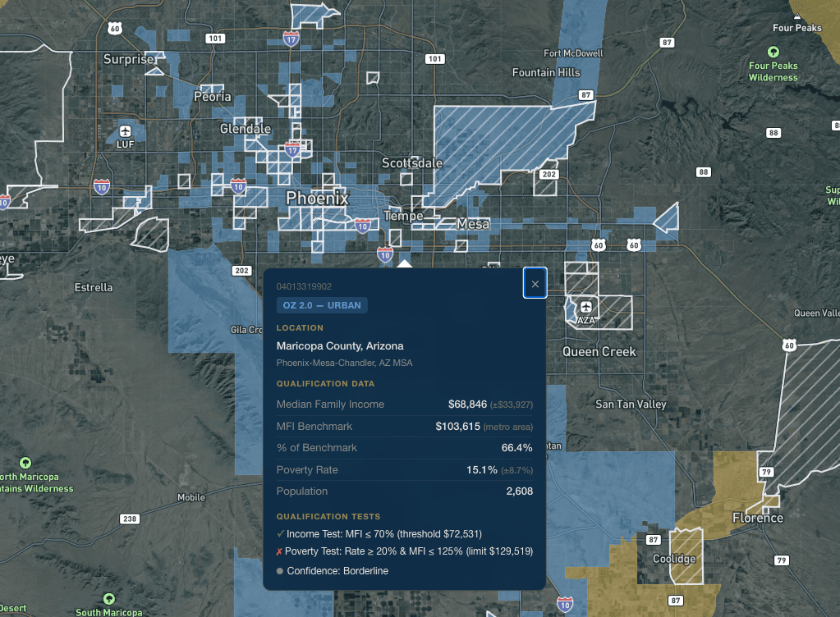This screenshot has width=840, height=617.
Task: Click the Route 87 shield near Fountain Hills
Action: [x=585, y=94]
